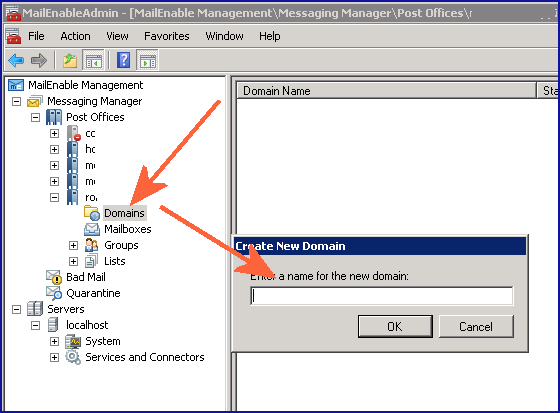The width and height of the screenshot is (560, 413).
Task: Select the localhost tree label
Action: click(x=87, y=325)
